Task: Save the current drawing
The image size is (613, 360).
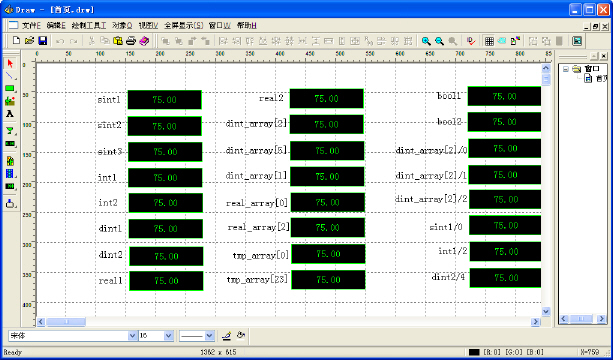Action: point(43,41)
